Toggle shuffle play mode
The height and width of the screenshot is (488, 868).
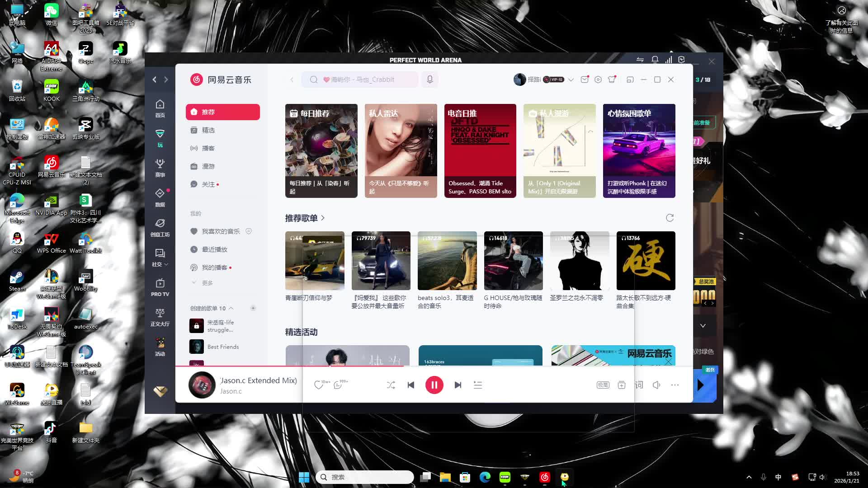[391, 385]
